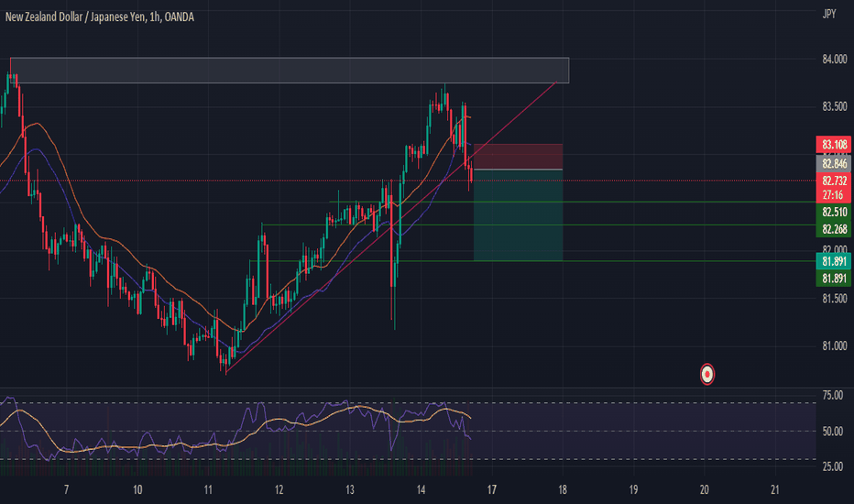Click date label 13 on time axis
Viewport: 854px width, 504px height.
pyautogui.click(x=350, y=490)
